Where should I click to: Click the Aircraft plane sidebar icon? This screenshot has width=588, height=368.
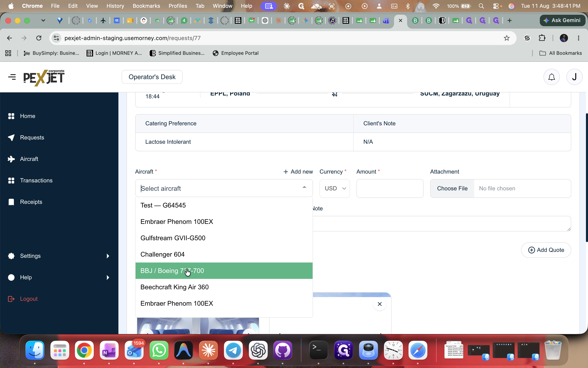[11, 159]
